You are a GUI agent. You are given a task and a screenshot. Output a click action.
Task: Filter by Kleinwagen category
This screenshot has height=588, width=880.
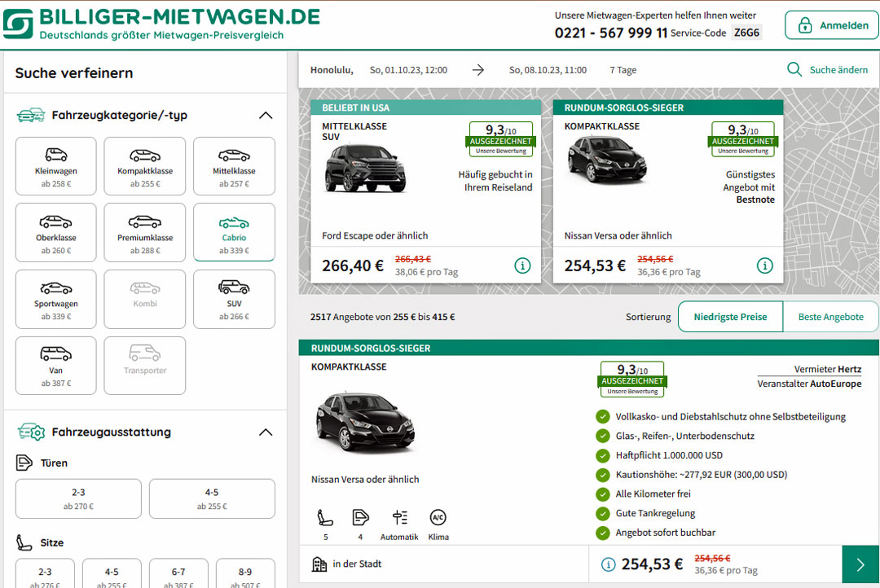[x=56, y=166]
